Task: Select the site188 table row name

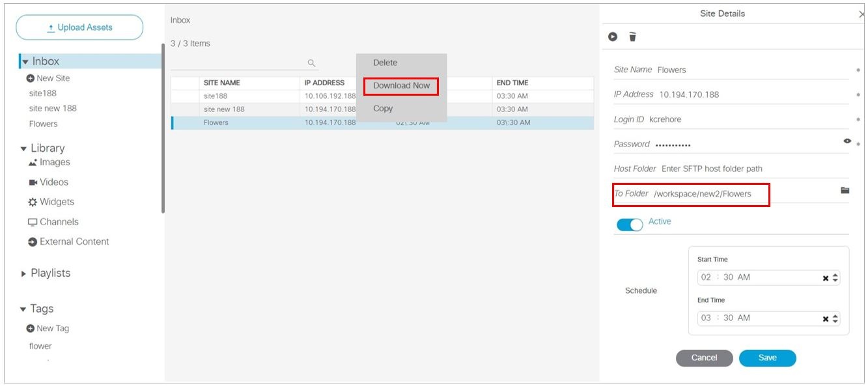Action: pyautogui.click(x=216, y=96)
